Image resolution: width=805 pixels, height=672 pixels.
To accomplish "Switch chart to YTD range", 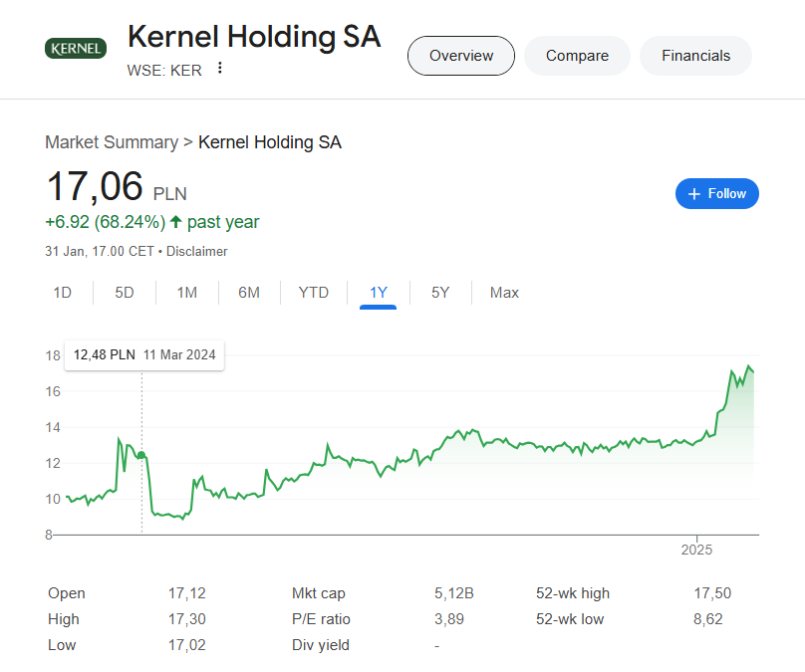I will coord(314,293).
